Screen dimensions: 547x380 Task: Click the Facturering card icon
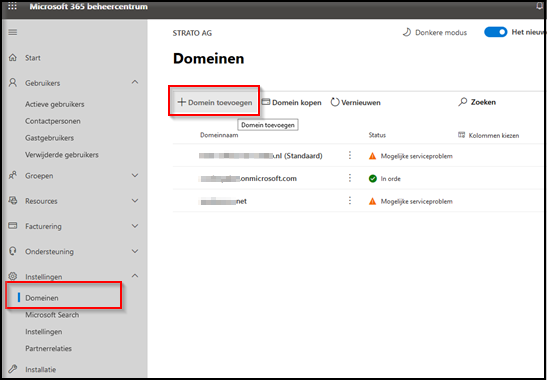coord(13,226)
